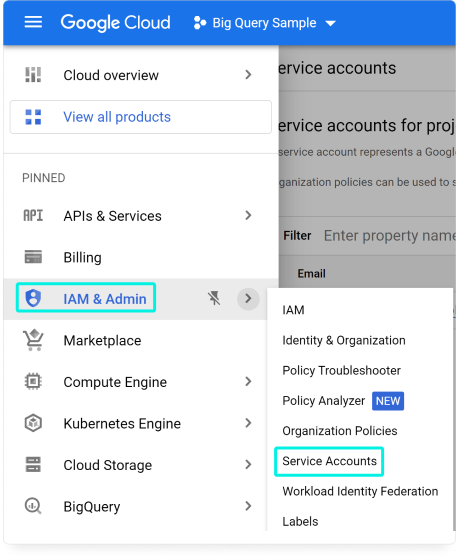460x560 pixels.
Task: Expand the IAM & Admin submenu chevron
Action: pyautogui.click(x=248, y=299)
